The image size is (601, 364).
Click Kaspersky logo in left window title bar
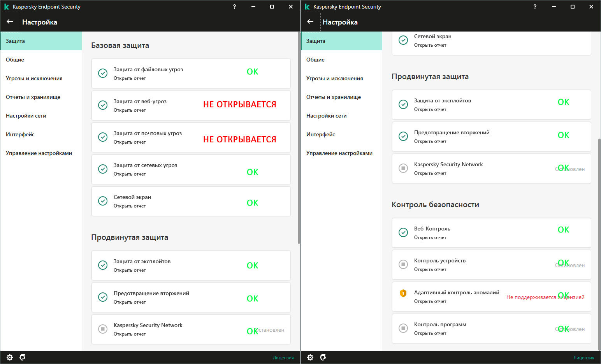click(x=7, y=7)
